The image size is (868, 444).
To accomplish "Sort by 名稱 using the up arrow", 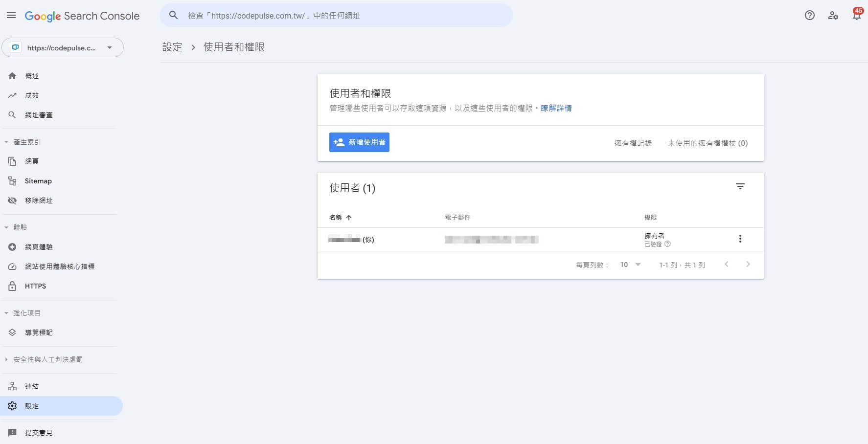I will point(349,218).
